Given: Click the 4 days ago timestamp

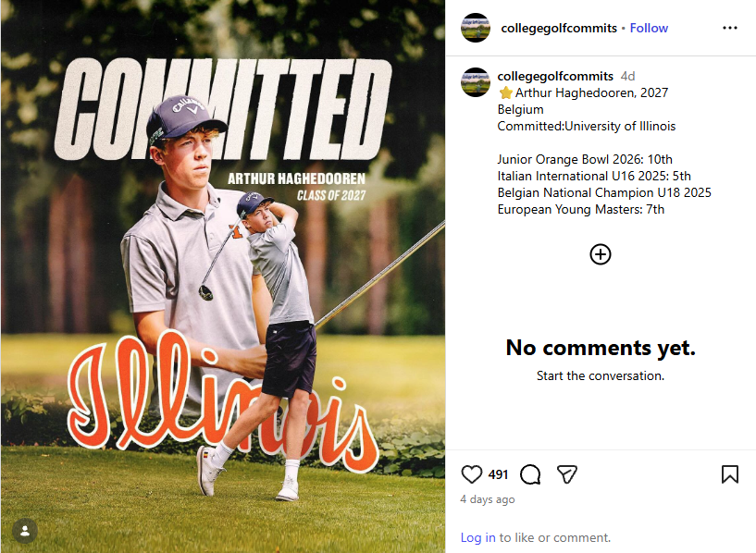Looking at the screenshot, I should 488,499.
